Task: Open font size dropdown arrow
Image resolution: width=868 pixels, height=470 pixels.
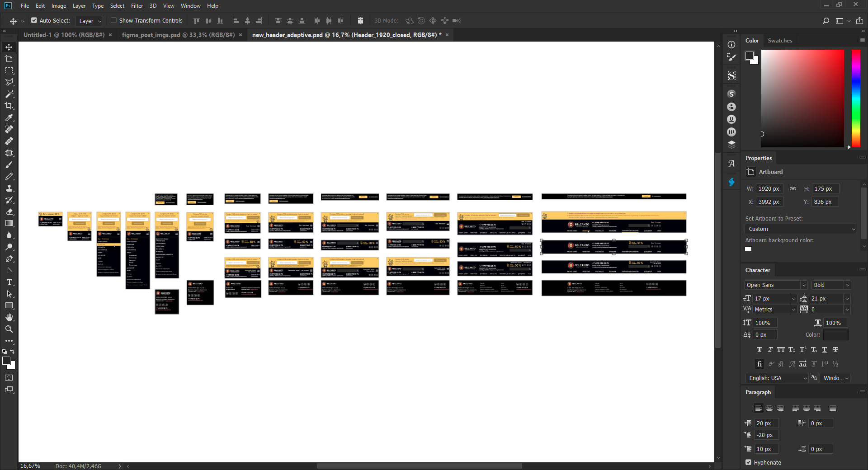Action: (x=793, y=299)
